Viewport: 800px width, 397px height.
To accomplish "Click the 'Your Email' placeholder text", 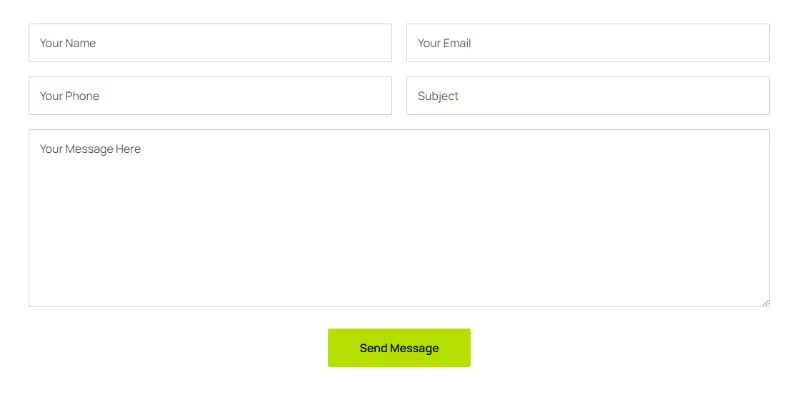I will tap(444, 43).
